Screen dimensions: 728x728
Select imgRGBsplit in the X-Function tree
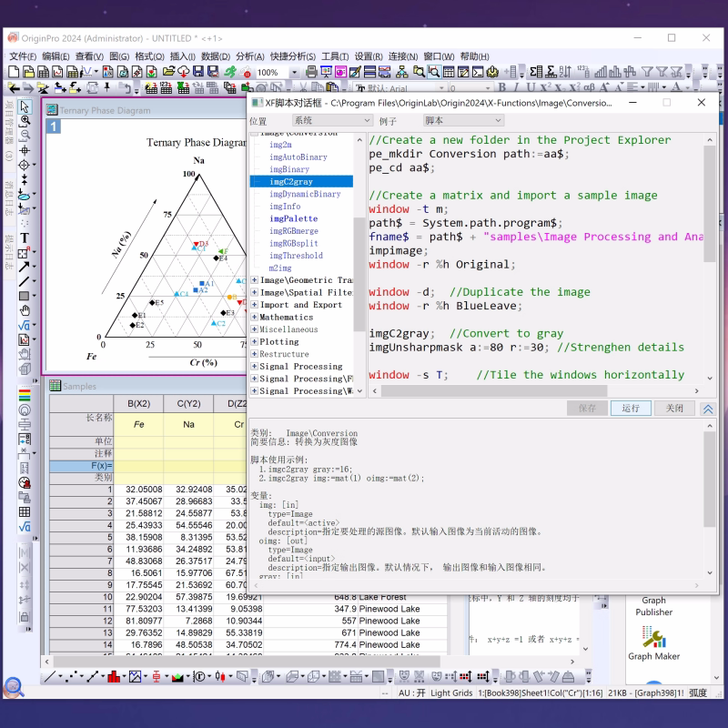point(293,243)
